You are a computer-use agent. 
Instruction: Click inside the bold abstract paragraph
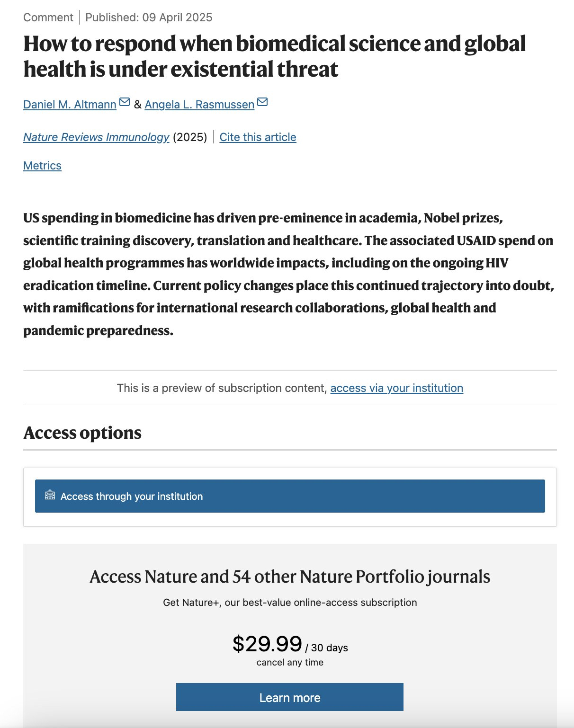coord(288,274)
